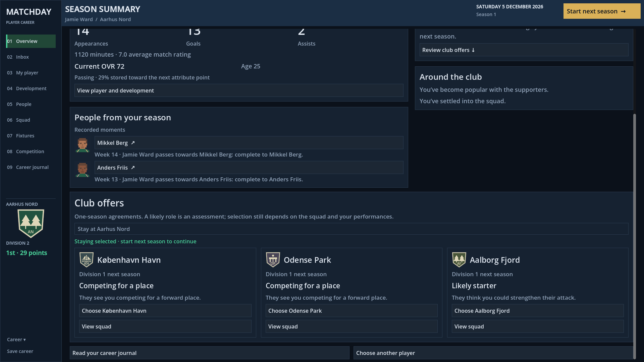
Task: Click Odense Park club crest
Action: coord(273,260)
